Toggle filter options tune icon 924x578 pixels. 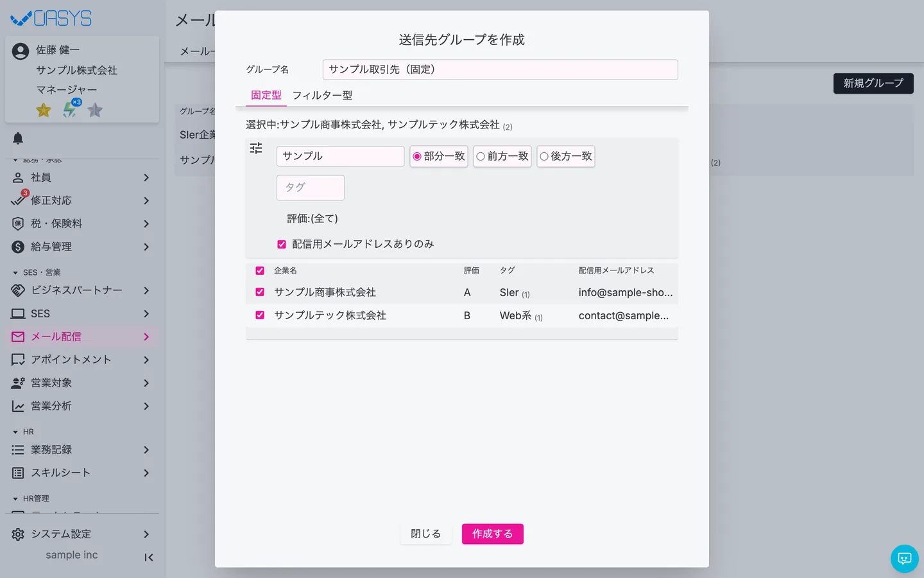pyautogui.click(x=256, y=148)
